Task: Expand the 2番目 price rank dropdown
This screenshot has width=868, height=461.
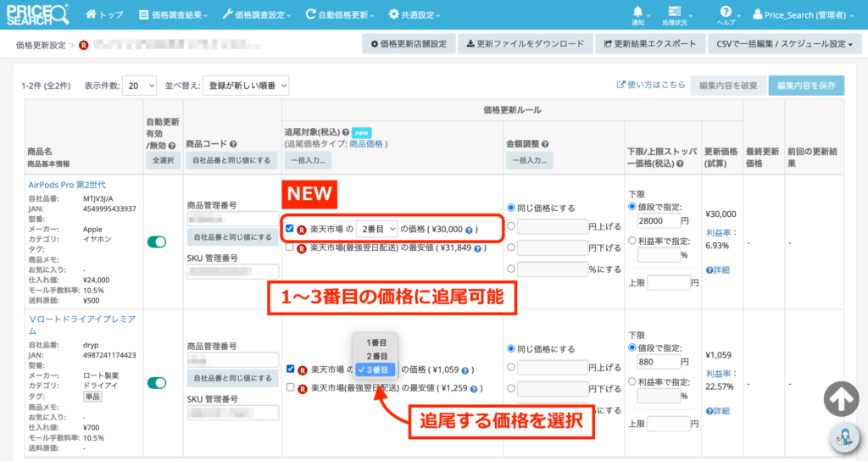Action: 376,229
